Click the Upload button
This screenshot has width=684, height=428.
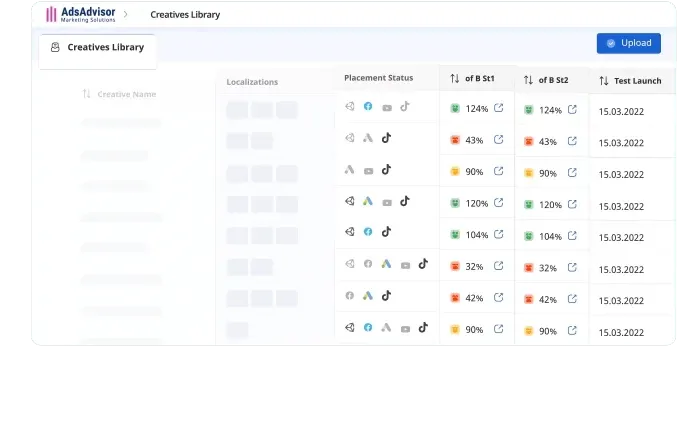[x=628, y=43]
